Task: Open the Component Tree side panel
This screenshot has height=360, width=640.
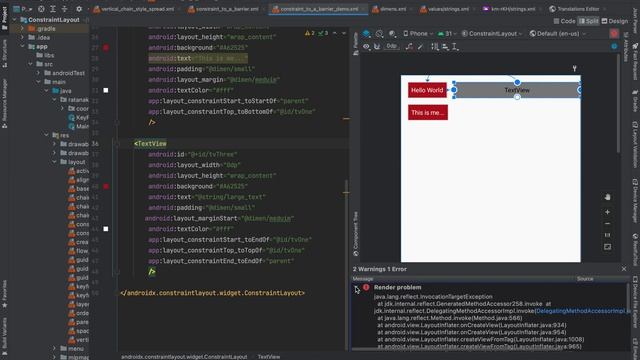Action: (356, 233)
